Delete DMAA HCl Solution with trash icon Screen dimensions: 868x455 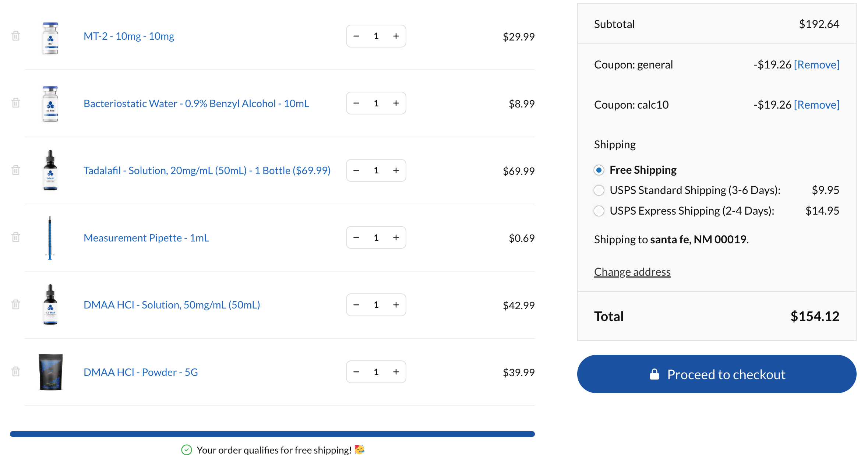(x=16, y=304)
